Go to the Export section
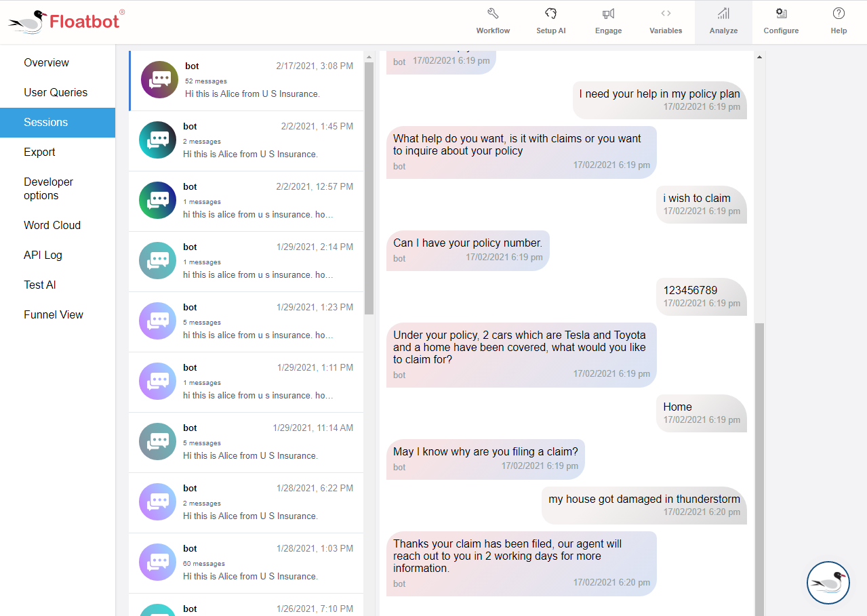Screen dimensions: 867x616 [39, 152]
